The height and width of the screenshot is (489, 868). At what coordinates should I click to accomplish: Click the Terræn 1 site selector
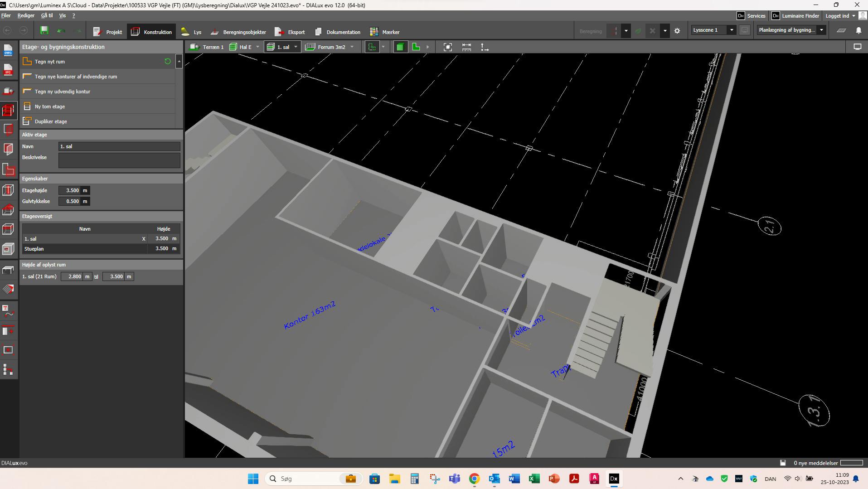click(x=207, y=47)
